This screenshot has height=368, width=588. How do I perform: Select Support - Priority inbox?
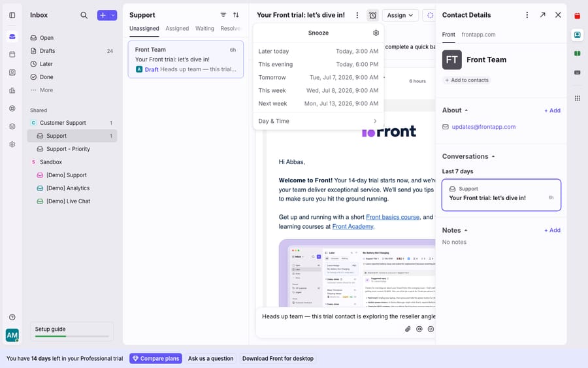click(x=72, y=149)
